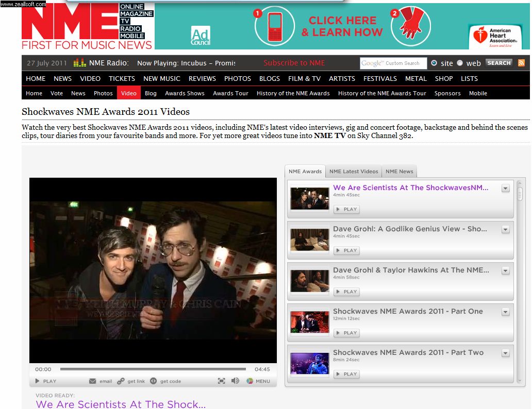The width and height of the screenshot is (532, 409).
Task: Open the FESTIVALS menu item
Action: (380, 79)
